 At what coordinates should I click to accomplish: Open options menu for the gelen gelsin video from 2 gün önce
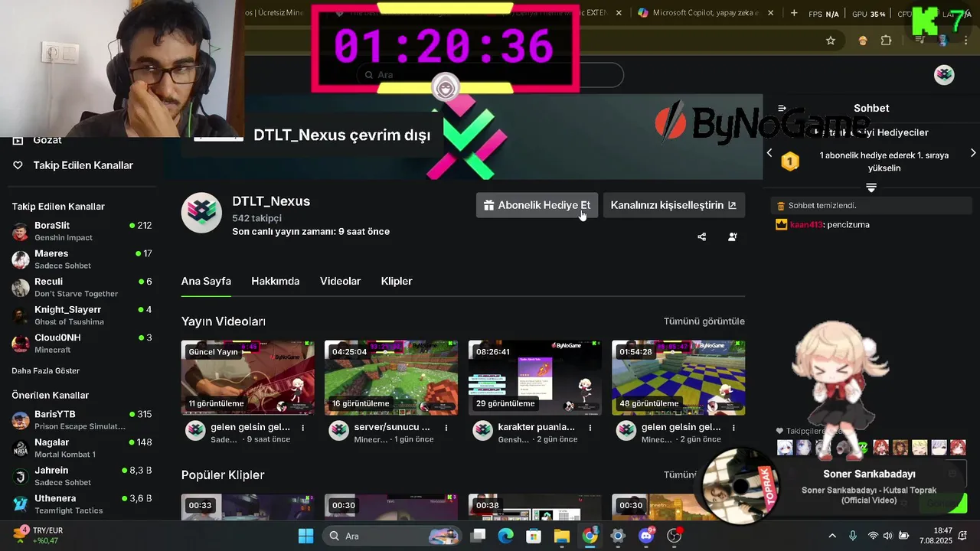(733, 428)
